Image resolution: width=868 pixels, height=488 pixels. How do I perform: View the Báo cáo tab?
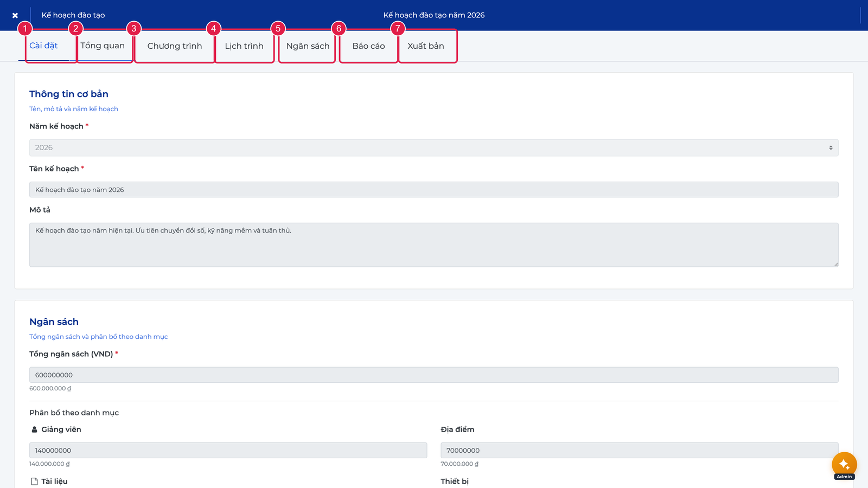click(x=369, y=46)
